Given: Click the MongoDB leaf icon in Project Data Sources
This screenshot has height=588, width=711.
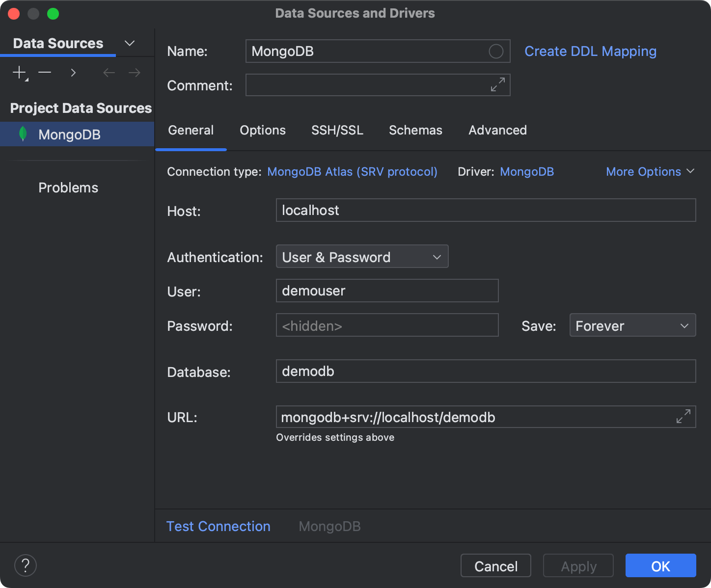Looking at the screenshot, I should click(x=23, y=134).
